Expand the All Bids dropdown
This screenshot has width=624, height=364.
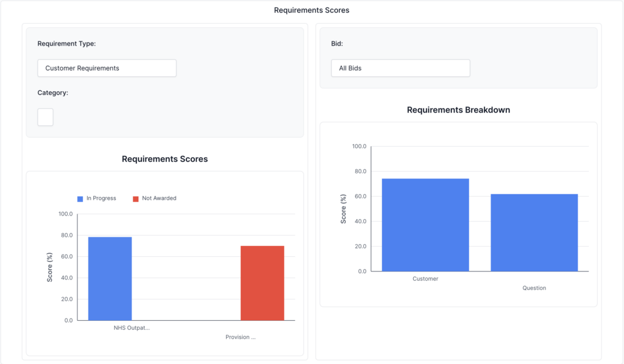click(400, 68)
